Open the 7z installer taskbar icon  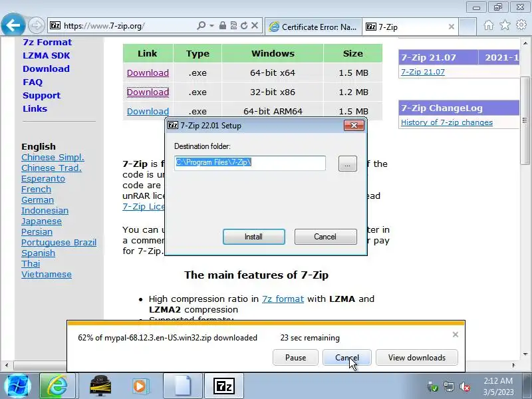pyautogui.click(x=224, y=386)
